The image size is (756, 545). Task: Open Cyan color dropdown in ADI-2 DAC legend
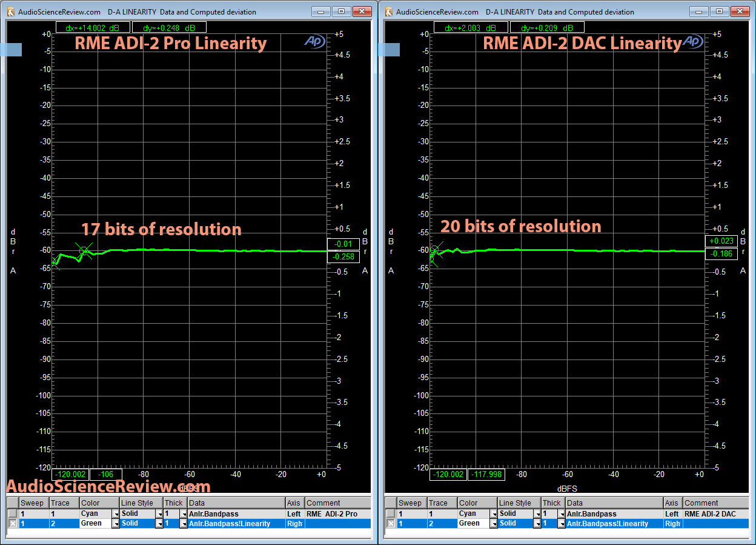493,514
